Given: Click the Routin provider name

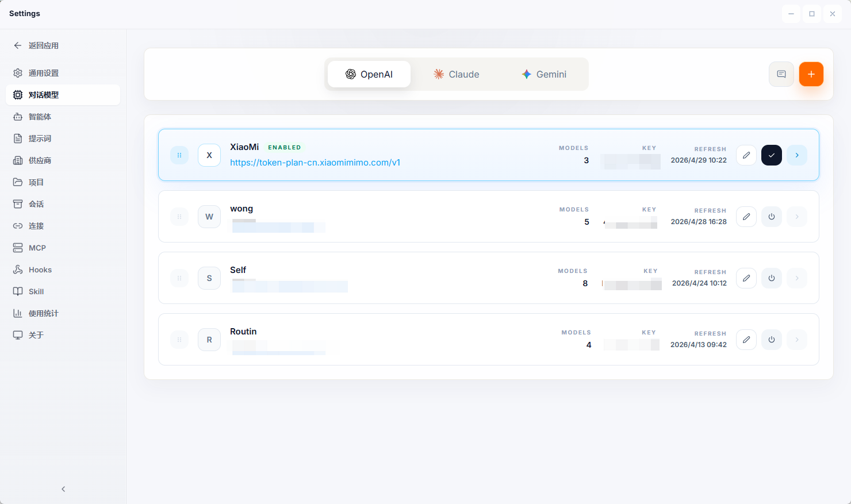Looking at the screenshot, I should pyautogui.click(x=243, y=332).
